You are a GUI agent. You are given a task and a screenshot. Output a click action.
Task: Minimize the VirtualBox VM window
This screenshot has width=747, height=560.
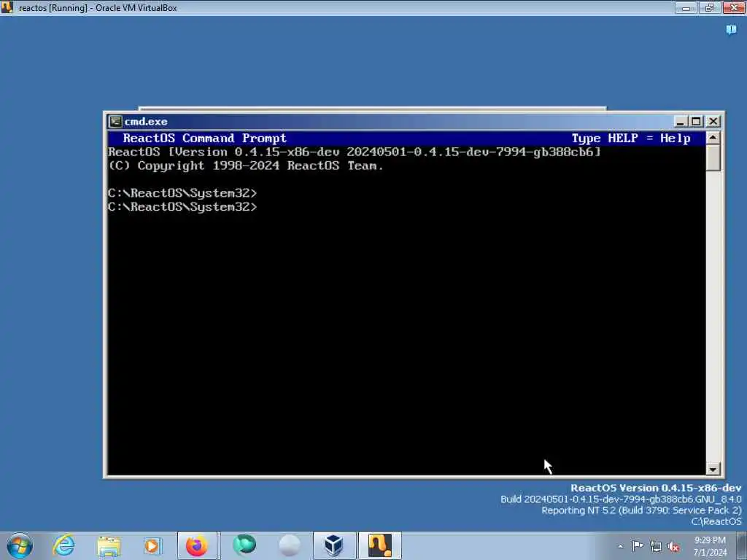click(x=686, y=7)
